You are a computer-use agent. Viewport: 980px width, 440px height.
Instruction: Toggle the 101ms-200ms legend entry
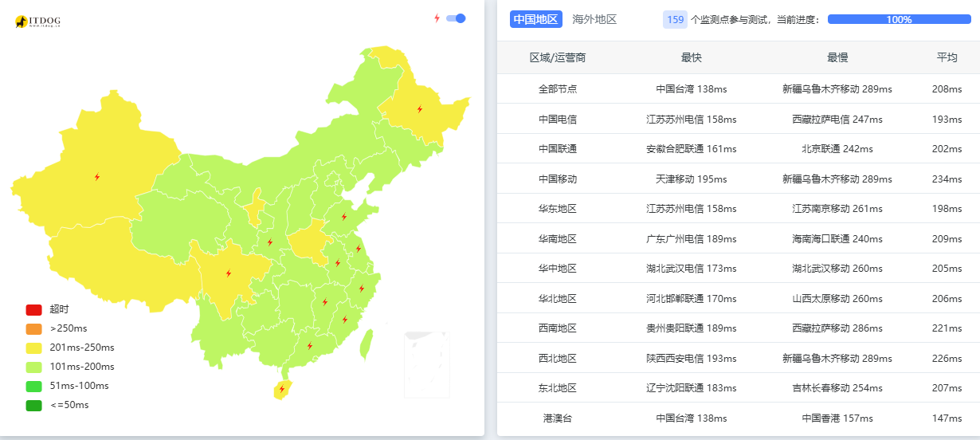click(70, 367)
